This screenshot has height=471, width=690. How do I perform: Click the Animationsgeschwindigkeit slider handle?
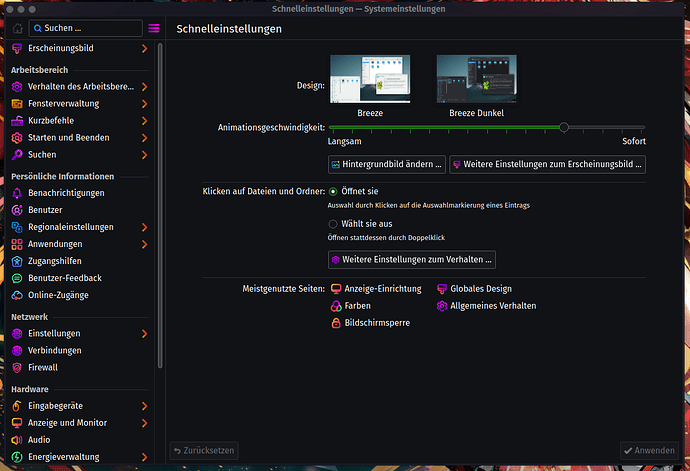pos(564,127)
